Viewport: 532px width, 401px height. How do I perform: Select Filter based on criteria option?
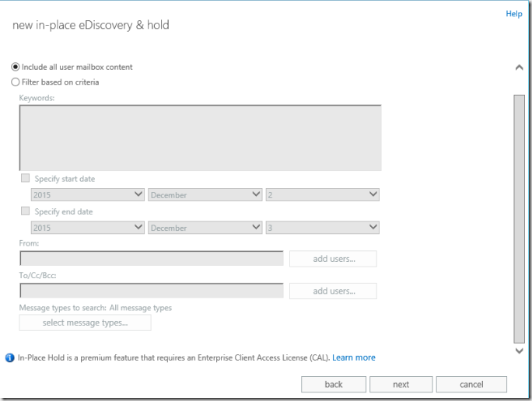16,82
